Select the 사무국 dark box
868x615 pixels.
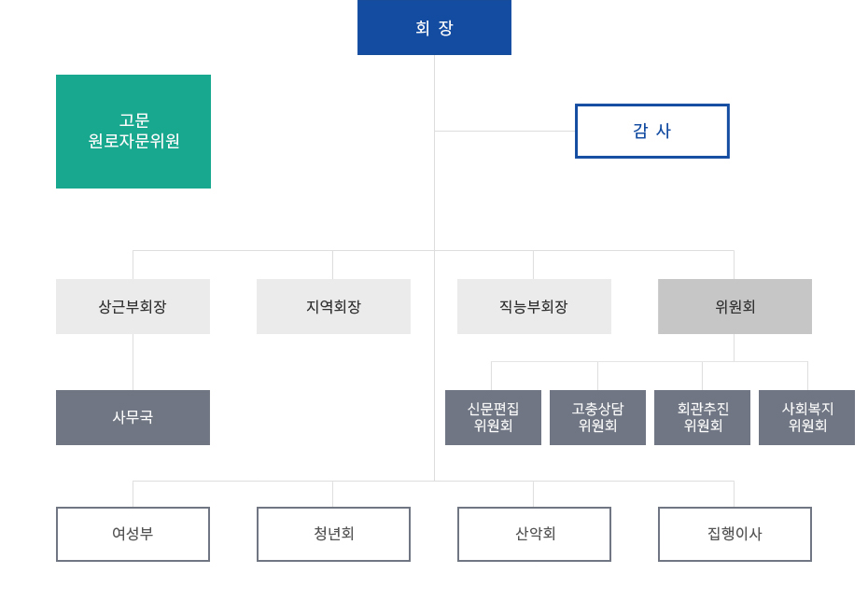(x=133, y=417)
